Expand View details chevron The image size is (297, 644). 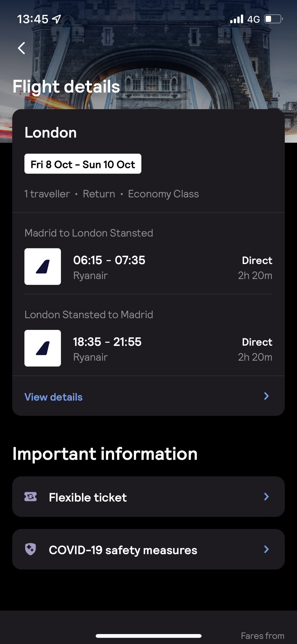(x=266, y=396)
